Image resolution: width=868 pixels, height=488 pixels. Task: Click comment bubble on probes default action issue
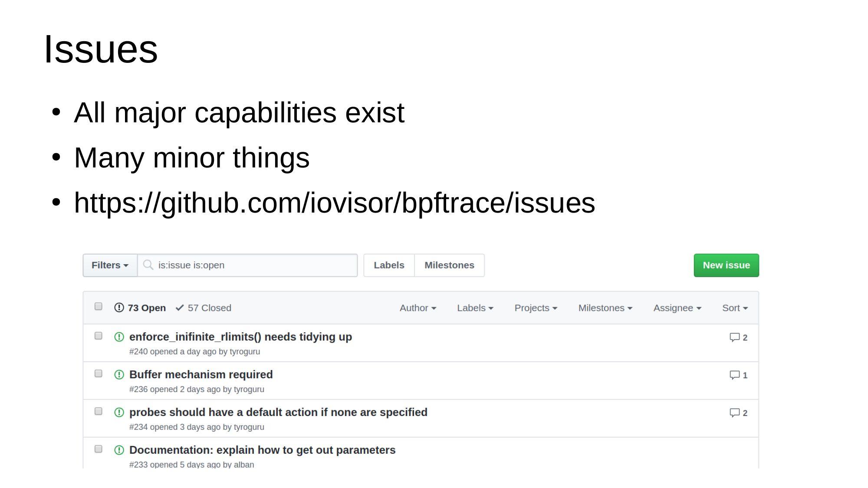click(x=734, y=413)
